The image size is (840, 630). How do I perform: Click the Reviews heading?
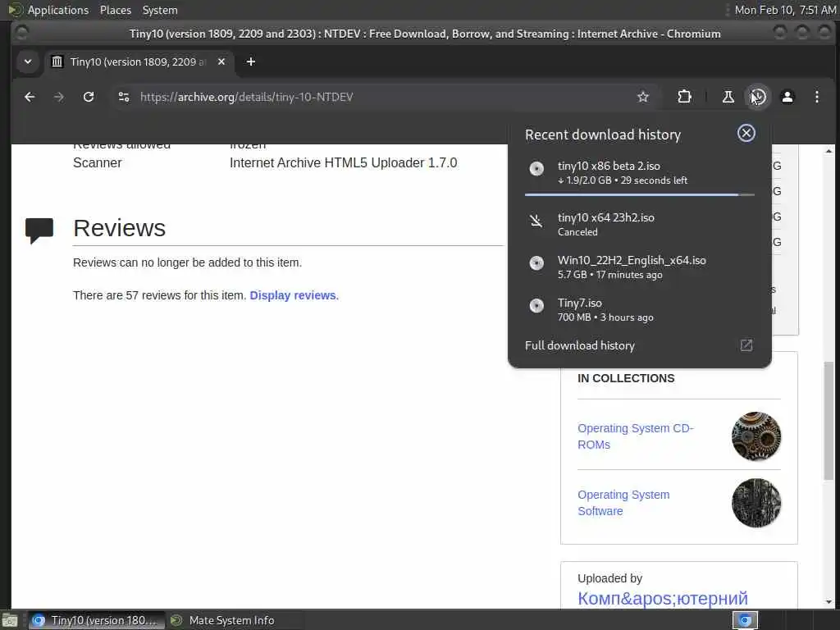click(x=120, y=228)
